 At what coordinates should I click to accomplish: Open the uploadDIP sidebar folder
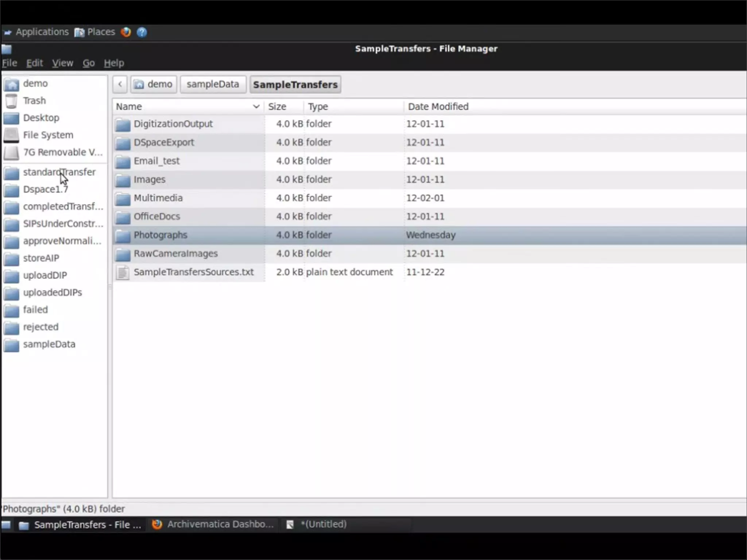pos(45,275)
